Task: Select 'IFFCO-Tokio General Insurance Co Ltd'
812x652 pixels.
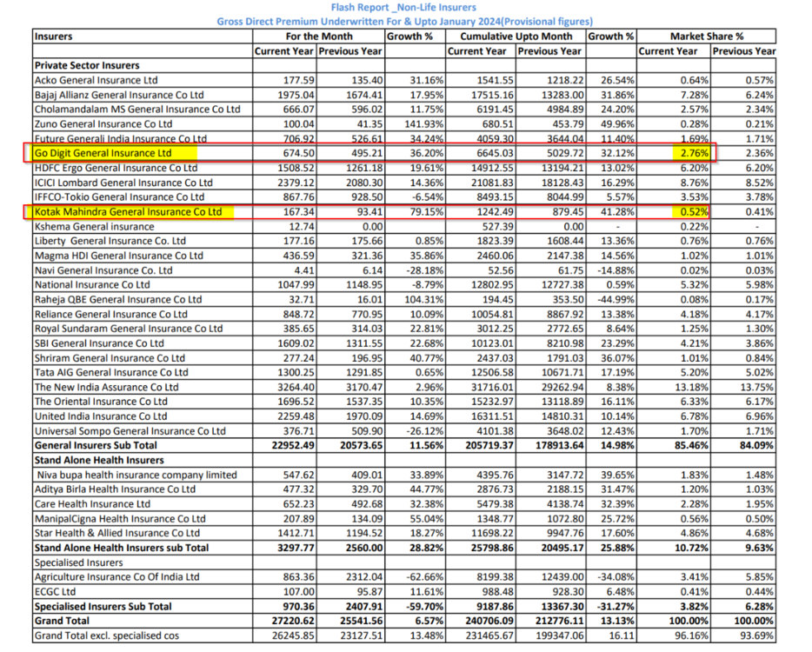Action: [x=119, y=197]
